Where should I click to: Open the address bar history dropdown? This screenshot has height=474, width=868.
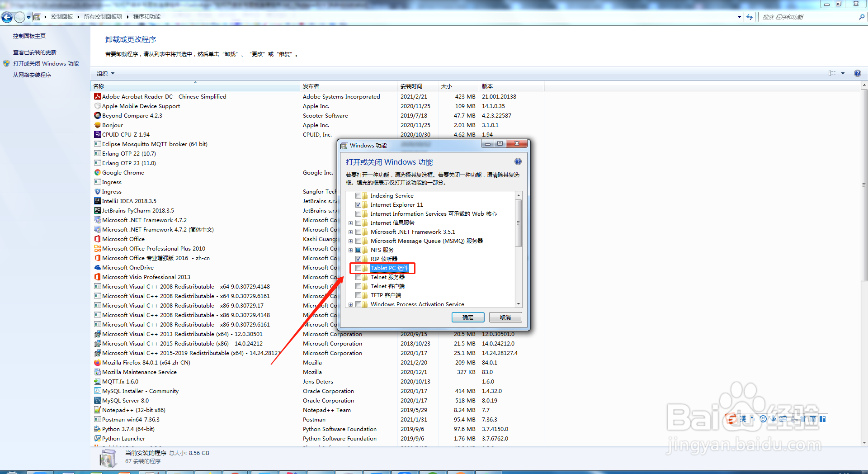click(x=739, y=17)
